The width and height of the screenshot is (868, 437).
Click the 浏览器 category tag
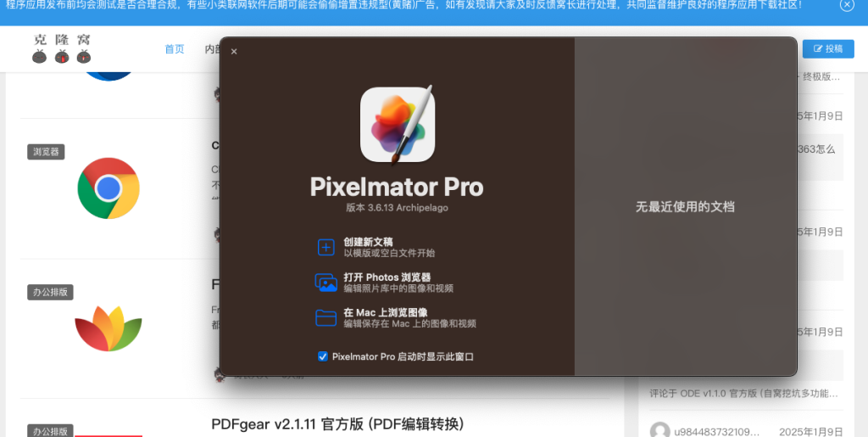click(46, 152)
